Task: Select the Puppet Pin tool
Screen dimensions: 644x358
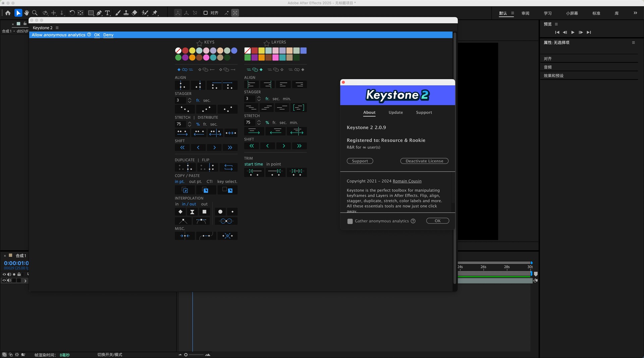Action: (x=155, y=13)
